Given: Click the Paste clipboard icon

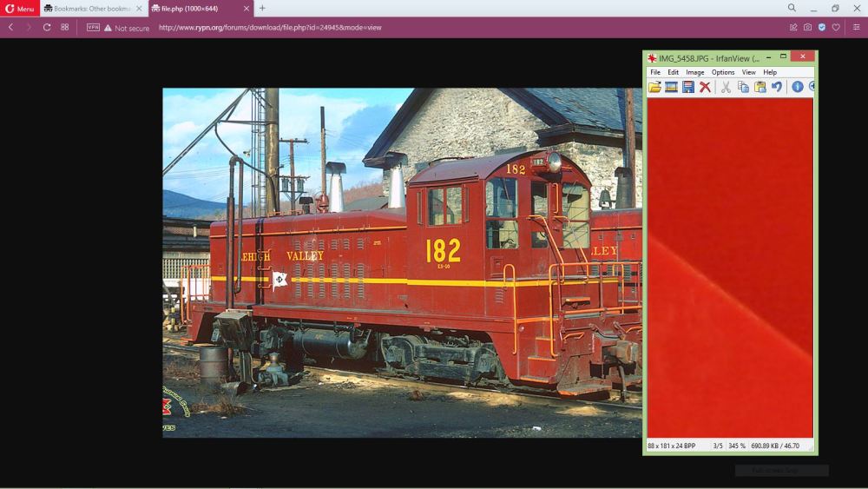Looking at the screenshot, I should click(760, 87).
